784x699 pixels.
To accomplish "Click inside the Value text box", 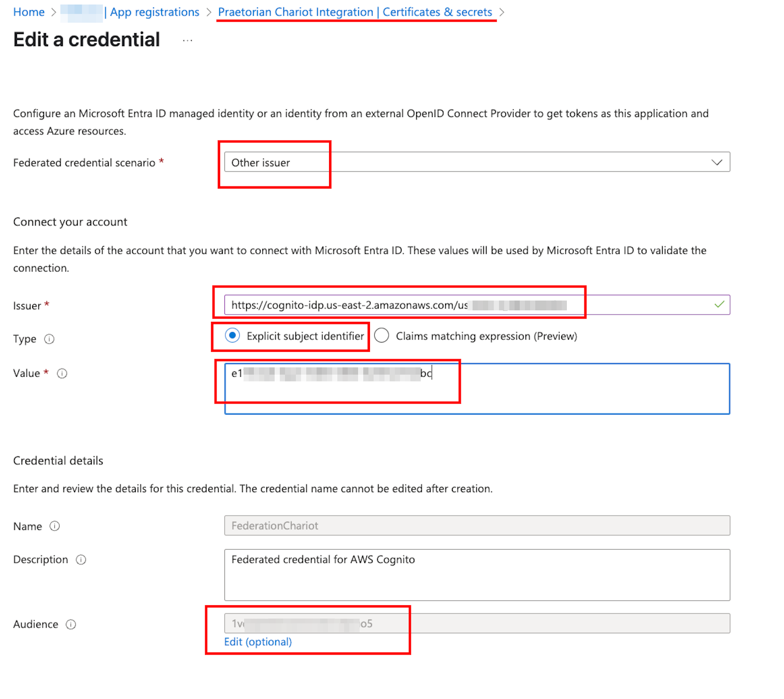I will [x=477, y=389].
